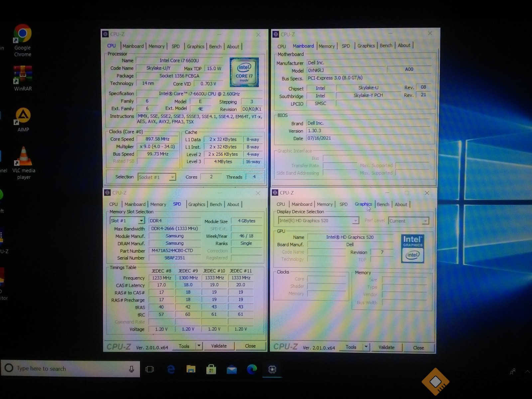
Task: Click the Multiplier x 9.0 (4.0 - 34.0) value
Action: [158, 147]
